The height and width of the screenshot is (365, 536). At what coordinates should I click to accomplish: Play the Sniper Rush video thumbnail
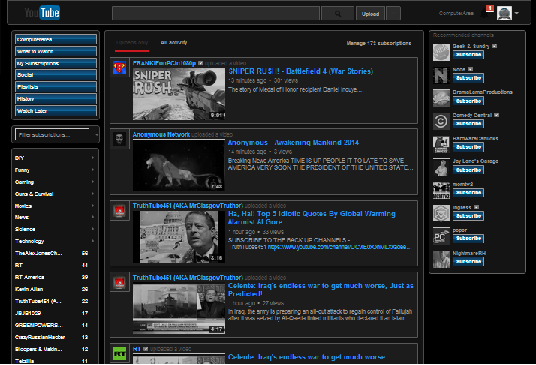click(179, 94)
